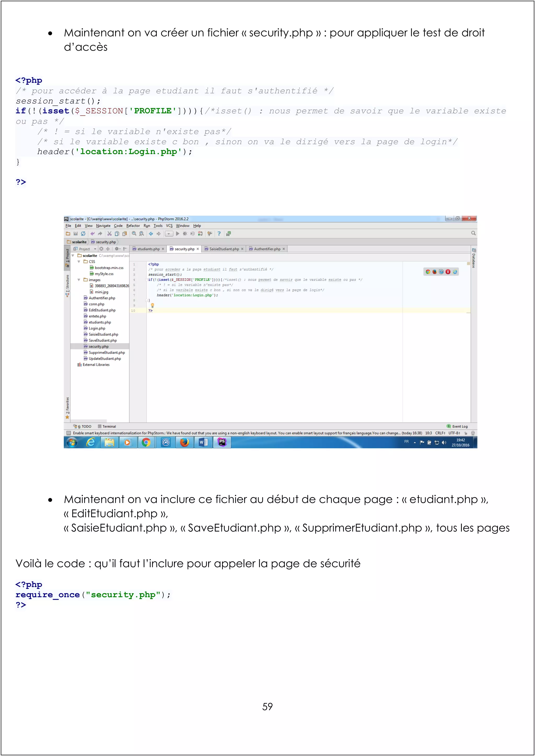Click the taskbar clock showing 19:42
Viewport: 535px width, 756px height.
point(460,442)
